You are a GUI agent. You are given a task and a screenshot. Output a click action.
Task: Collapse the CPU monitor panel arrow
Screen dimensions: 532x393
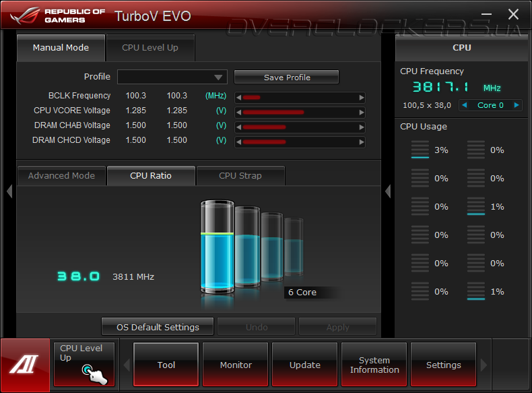click(388, 191)
